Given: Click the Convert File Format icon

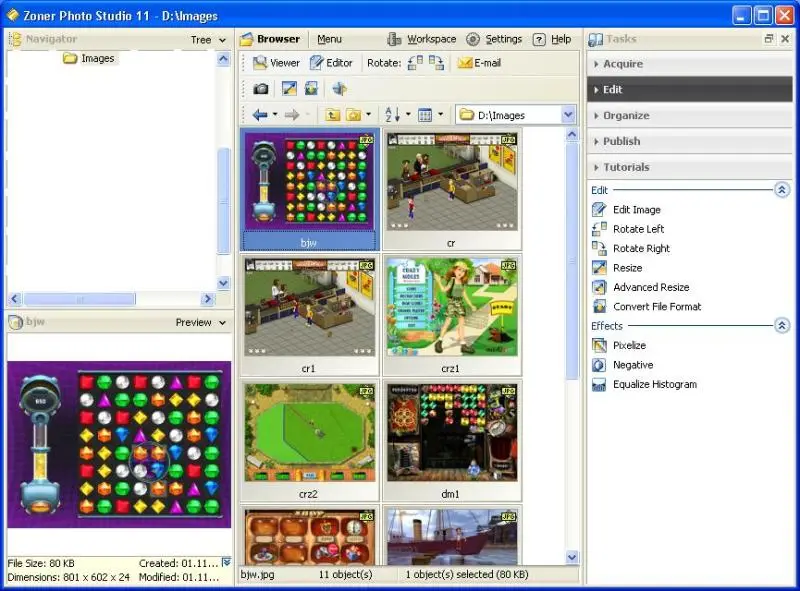Looking at the screenshot, I should [x=599, y=307].
